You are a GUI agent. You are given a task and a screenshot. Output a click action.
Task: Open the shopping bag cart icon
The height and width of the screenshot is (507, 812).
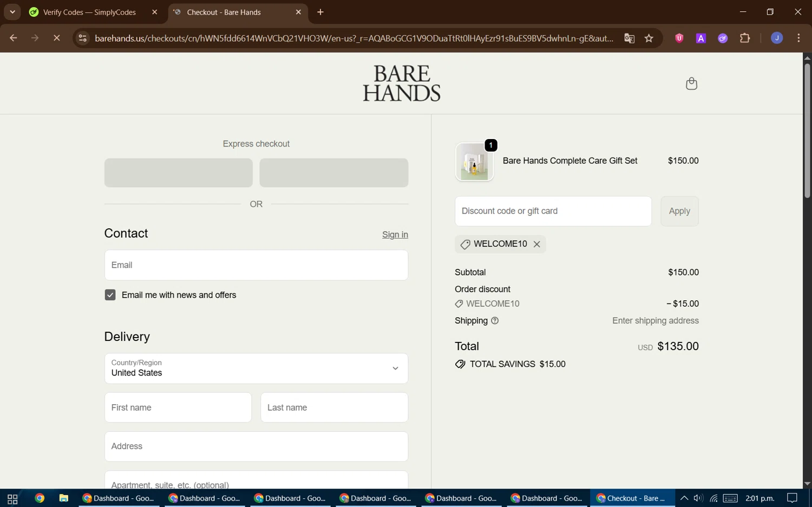coord(691,83)
